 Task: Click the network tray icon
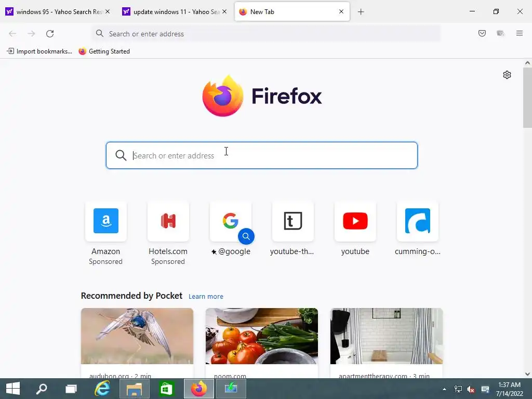(458, 390)
